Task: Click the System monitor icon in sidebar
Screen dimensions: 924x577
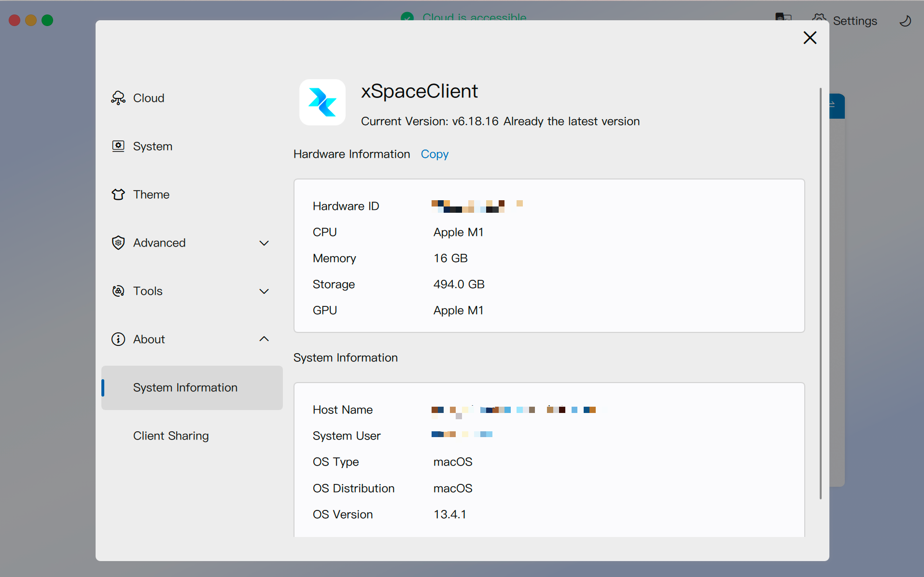Action: pyautogui.click(x=118, y=146)
